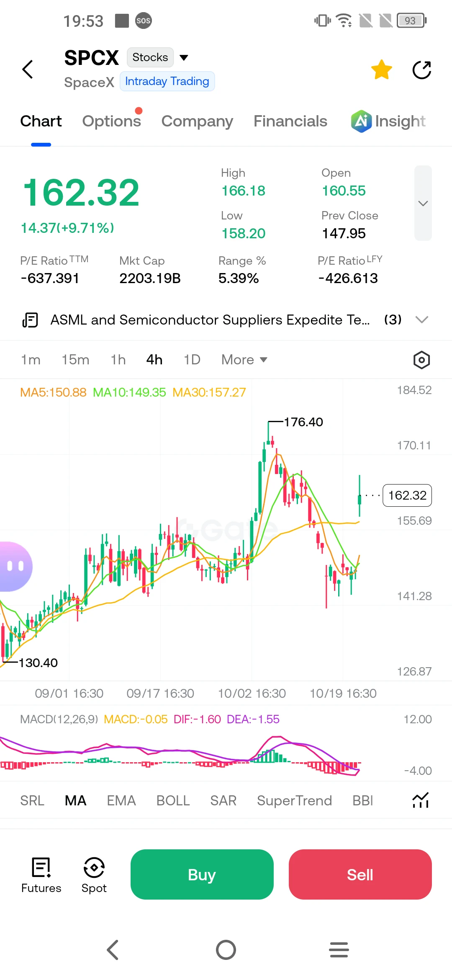Tap the Android home navigation button
452x980 pixels.
(226, 950)
